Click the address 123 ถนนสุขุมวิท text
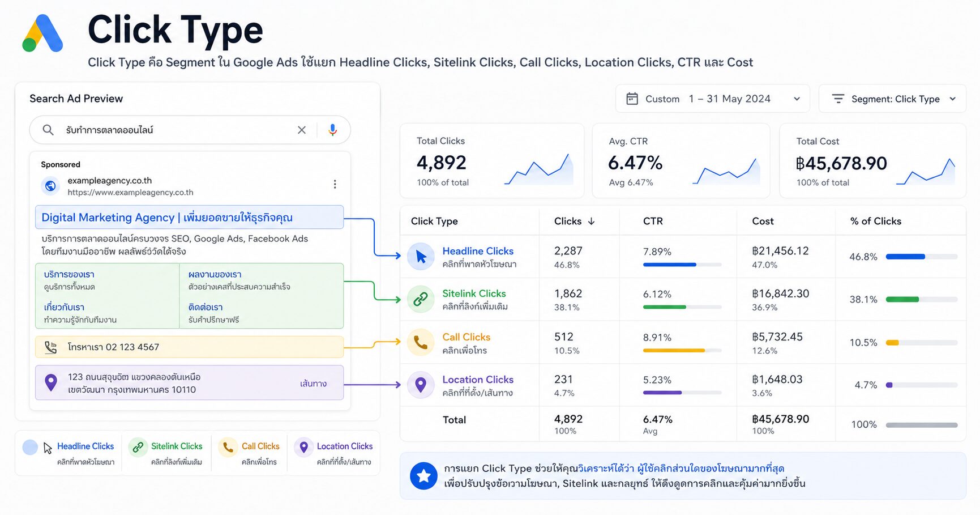 point(134,377)
